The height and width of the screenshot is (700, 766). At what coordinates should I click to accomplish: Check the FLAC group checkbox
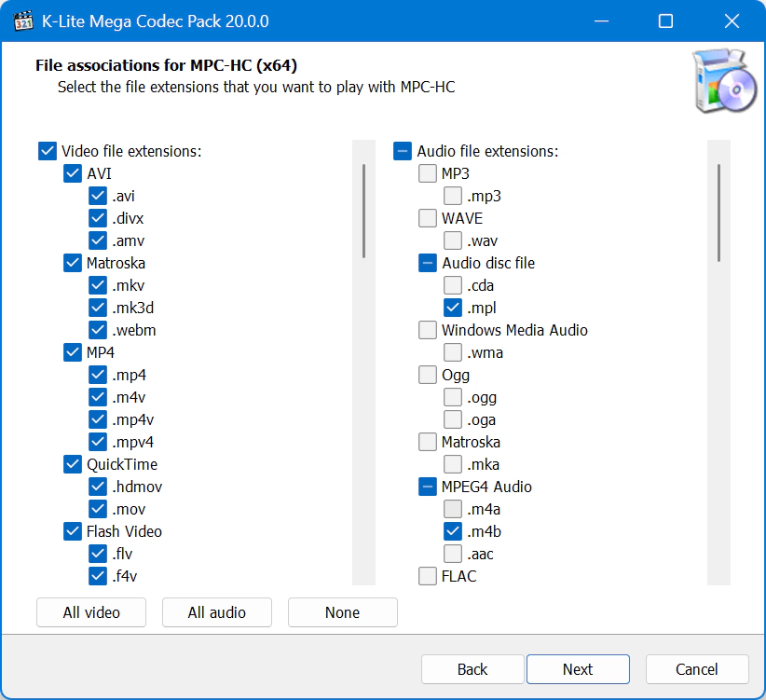(428, 576)
